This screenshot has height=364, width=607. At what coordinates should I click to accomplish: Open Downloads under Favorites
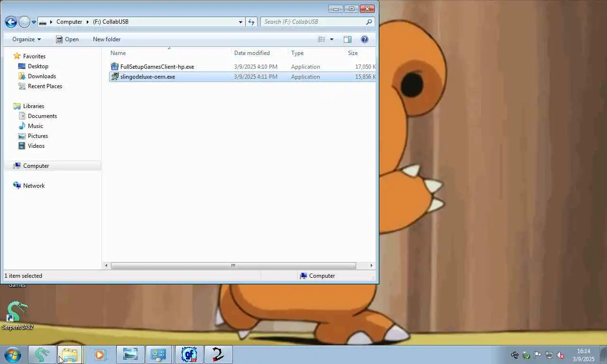42,76
